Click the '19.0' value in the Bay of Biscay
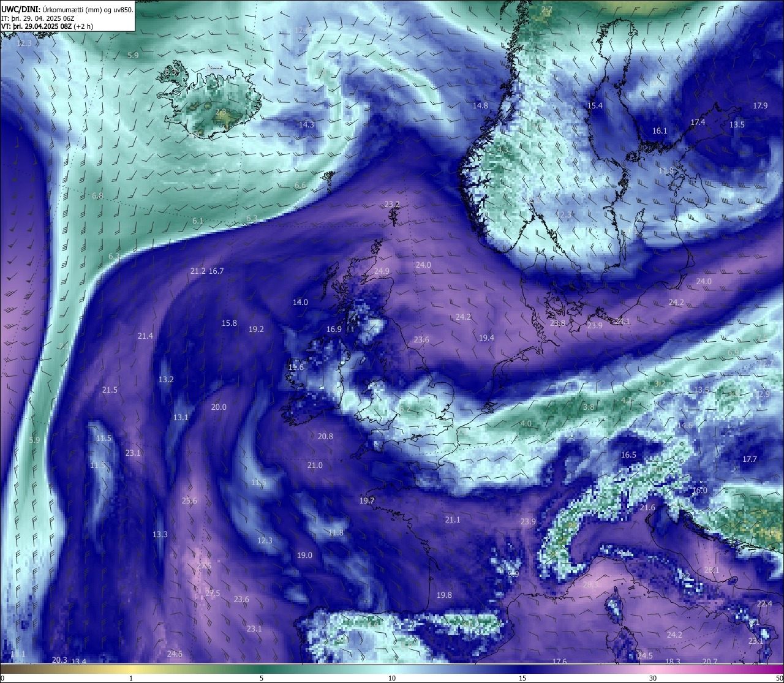The width and height of the screenshot is (784, 683). [x=304, y=555]
